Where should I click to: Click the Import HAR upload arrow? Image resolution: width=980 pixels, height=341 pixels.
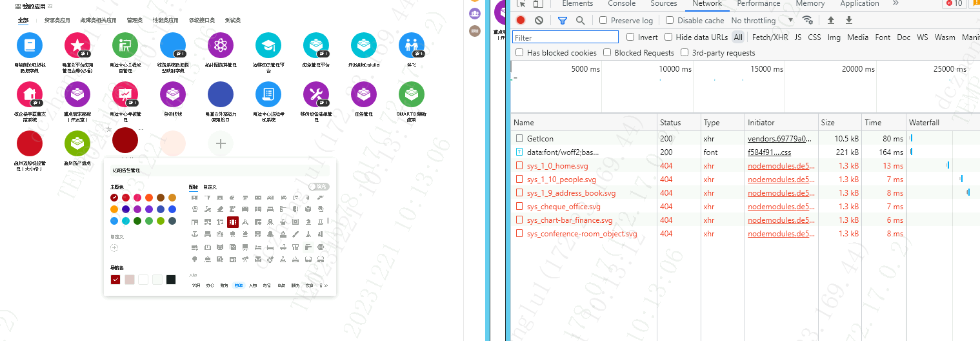pos(831,20)
